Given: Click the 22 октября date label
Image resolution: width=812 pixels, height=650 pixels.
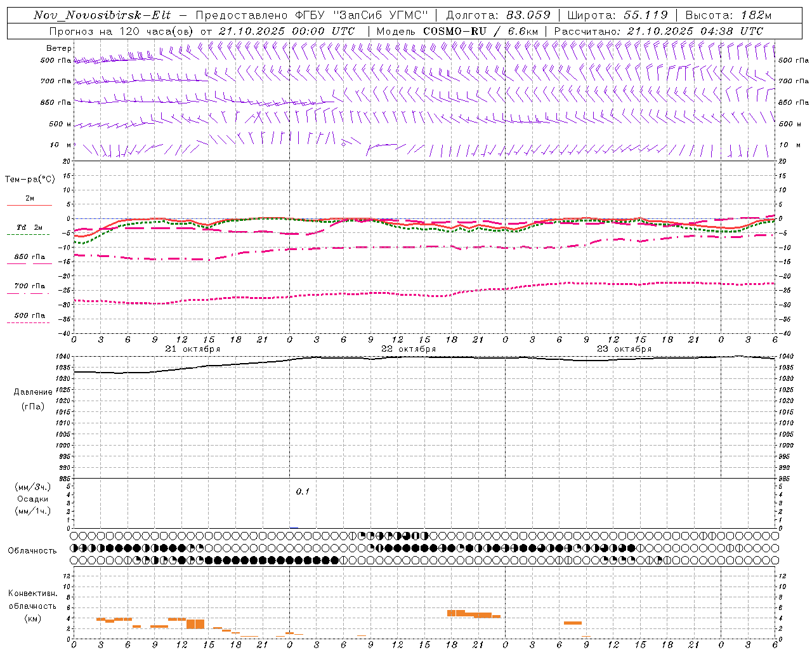Looking at the screenshot, I should (409, 349).
